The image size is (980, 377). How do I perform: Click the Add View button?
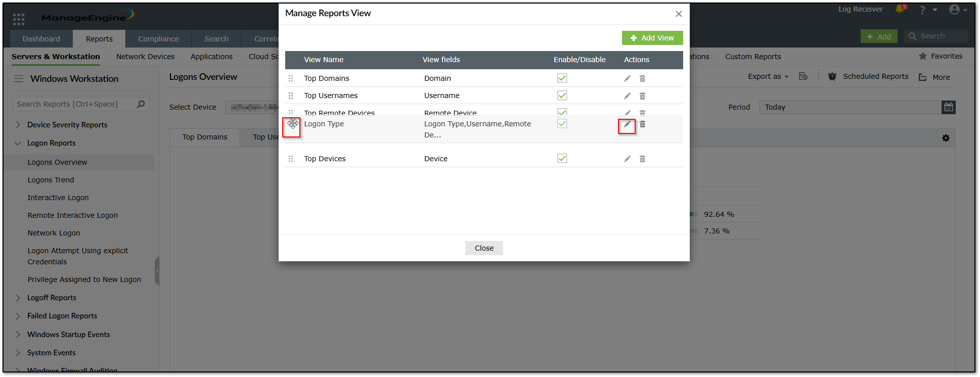click(x=652, y=38)
